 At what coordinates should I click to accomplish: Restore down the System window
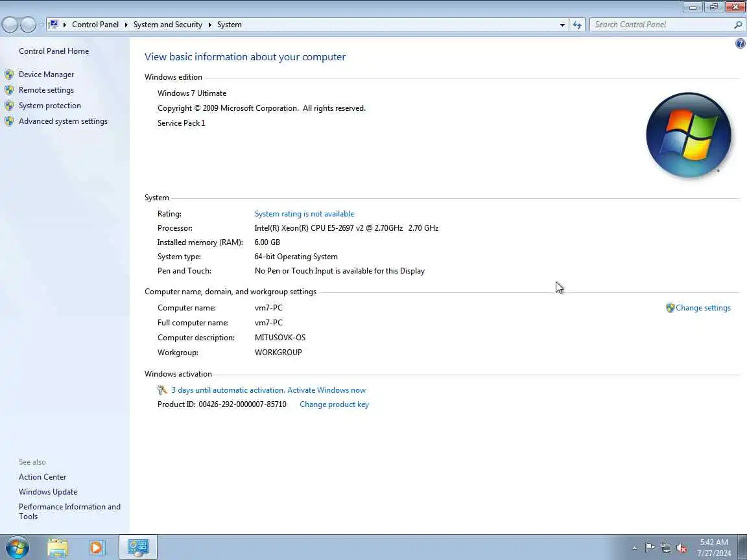(714, 6)
